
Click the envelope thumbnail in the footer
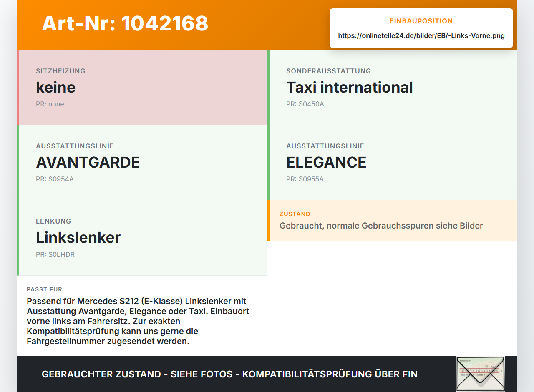(480, 374)
